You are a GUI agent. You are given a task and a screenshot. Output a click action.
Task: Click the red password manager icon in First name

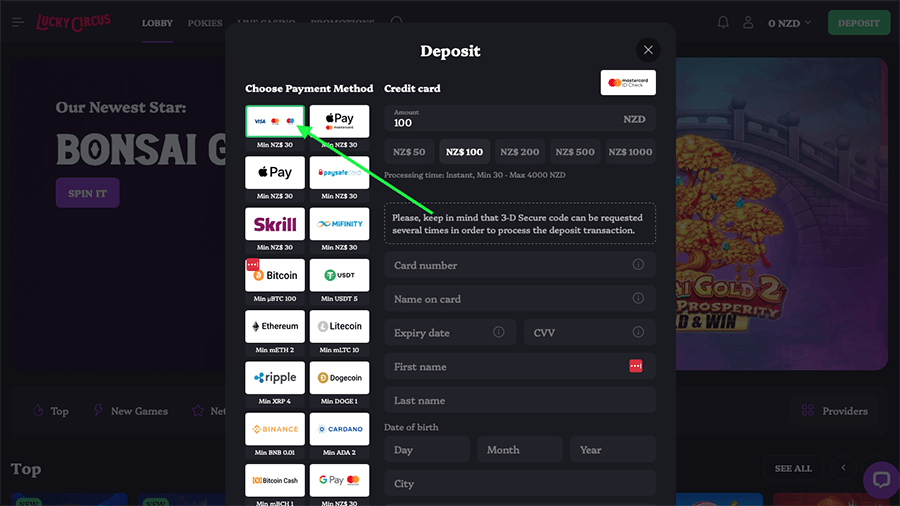pyautogui.click(x=635, y=366)
